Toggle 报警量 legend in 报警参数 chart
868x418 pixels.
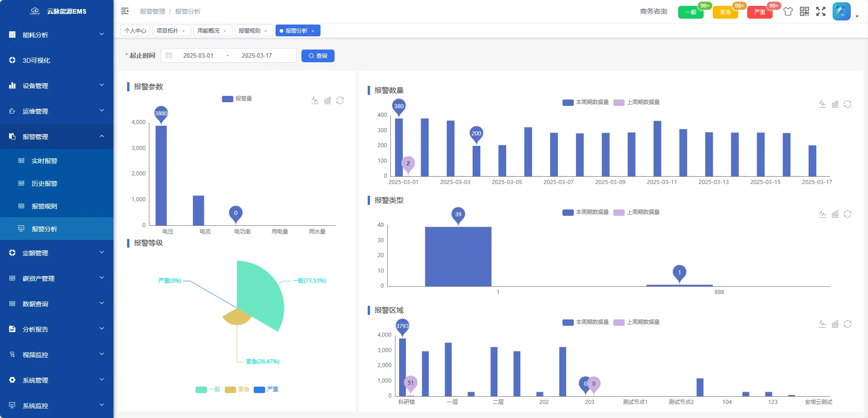tap(237, 99)
